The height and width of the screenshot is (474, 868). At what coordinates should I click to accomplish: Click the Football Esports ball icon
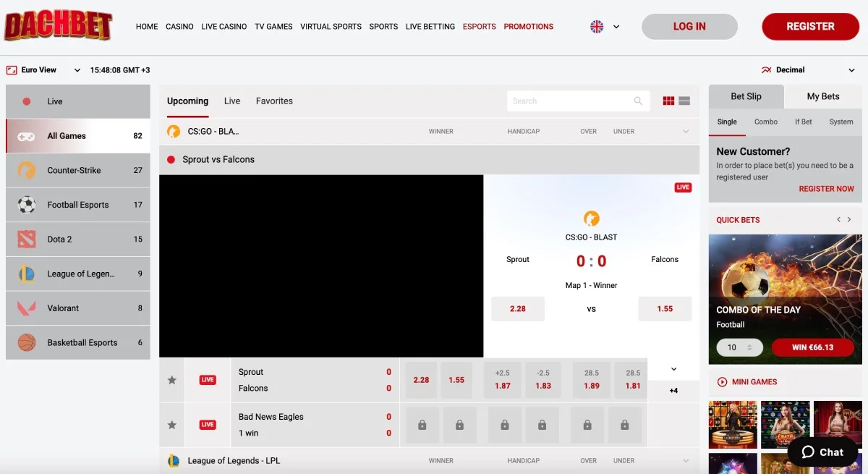27,205
